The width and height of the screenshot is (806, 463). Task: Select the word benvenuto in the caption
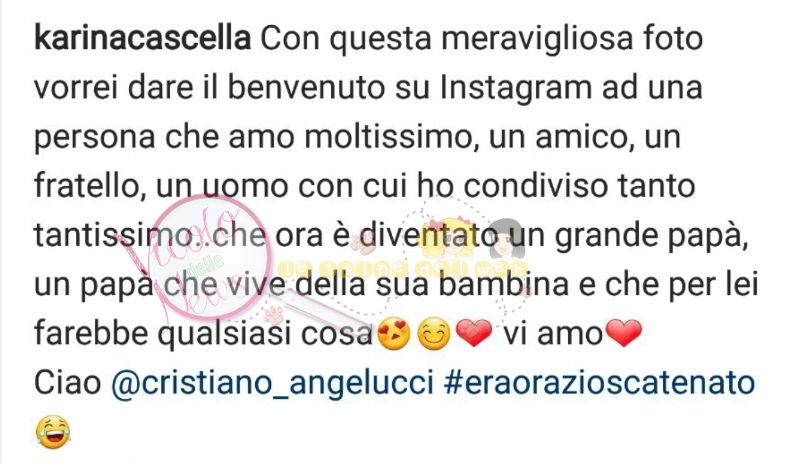pos(306,87)
